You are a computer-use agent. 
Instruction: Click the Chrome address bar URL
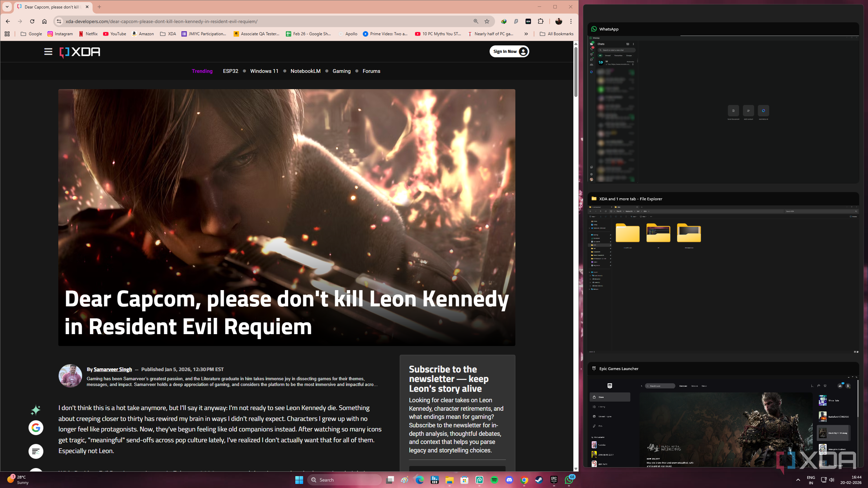(x=161, y=21)
